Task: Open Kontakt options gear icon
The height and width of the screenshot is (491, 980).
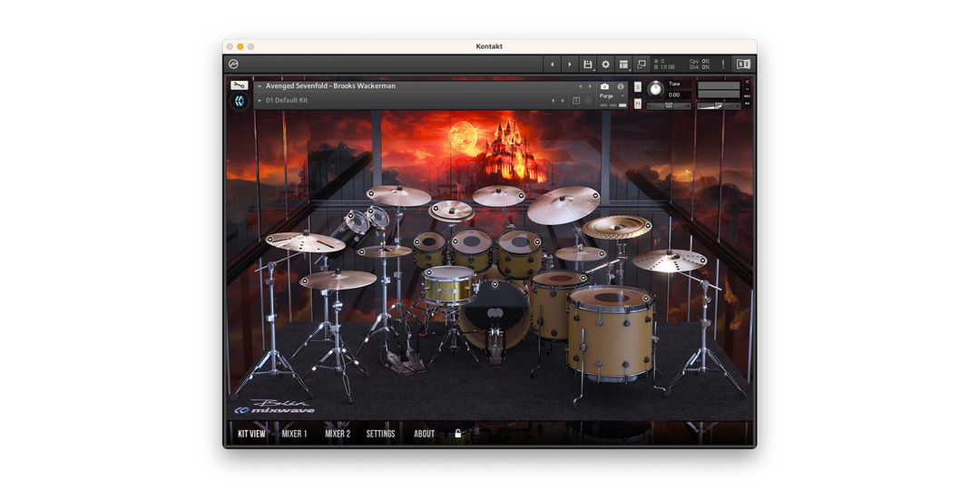Action: click(x=606, y=64)
